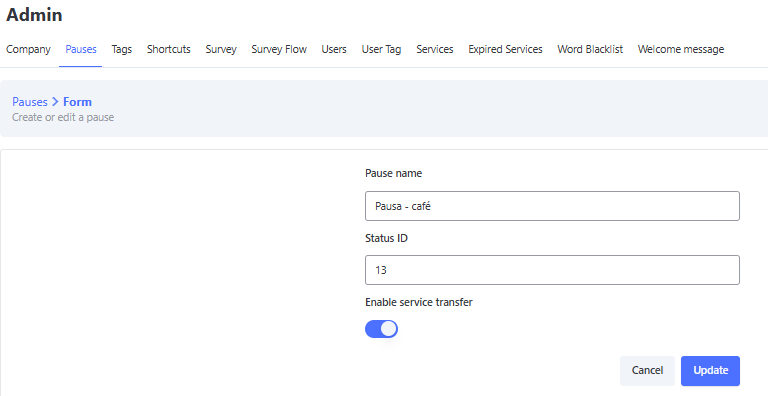Open the Shortcuts tab
This screenshot has height=396, width=768.
click(x=168, y=49)
